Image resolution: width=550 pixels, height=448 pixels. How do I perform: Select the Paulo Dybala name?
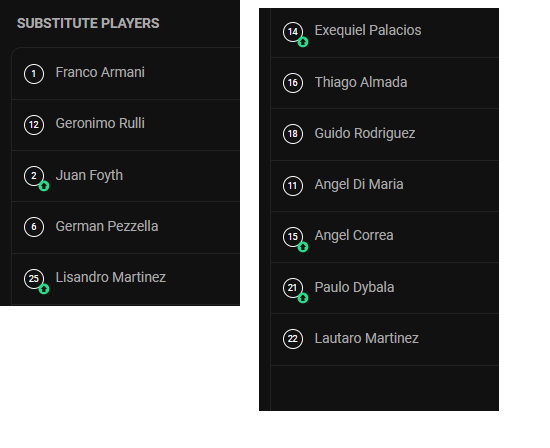pos(354,287)
